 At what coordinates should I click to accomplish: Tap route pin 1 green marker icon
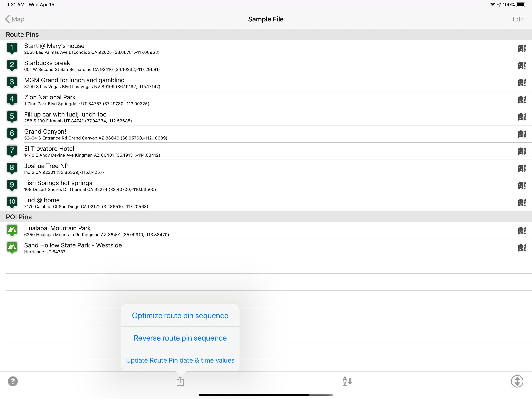tap(12, 48)
